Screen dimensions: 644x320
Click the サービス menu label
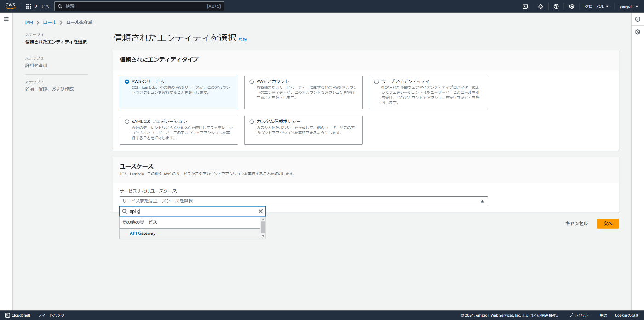[41, 6]
